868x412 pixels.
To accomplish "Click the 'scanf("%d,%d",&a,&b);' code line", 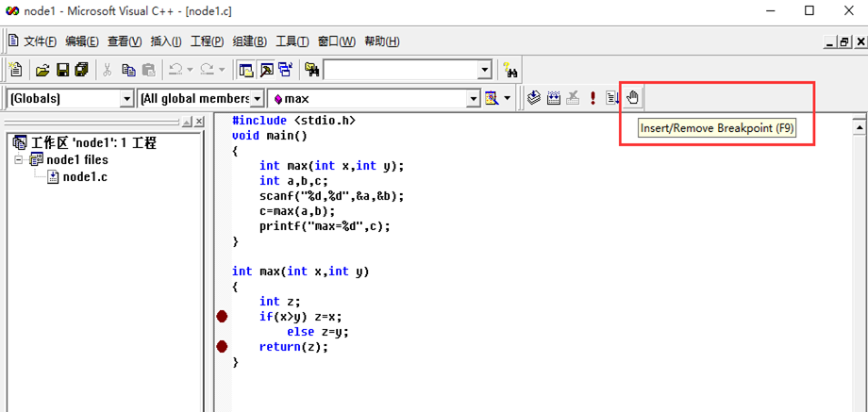I will click(x=331, y=196).
